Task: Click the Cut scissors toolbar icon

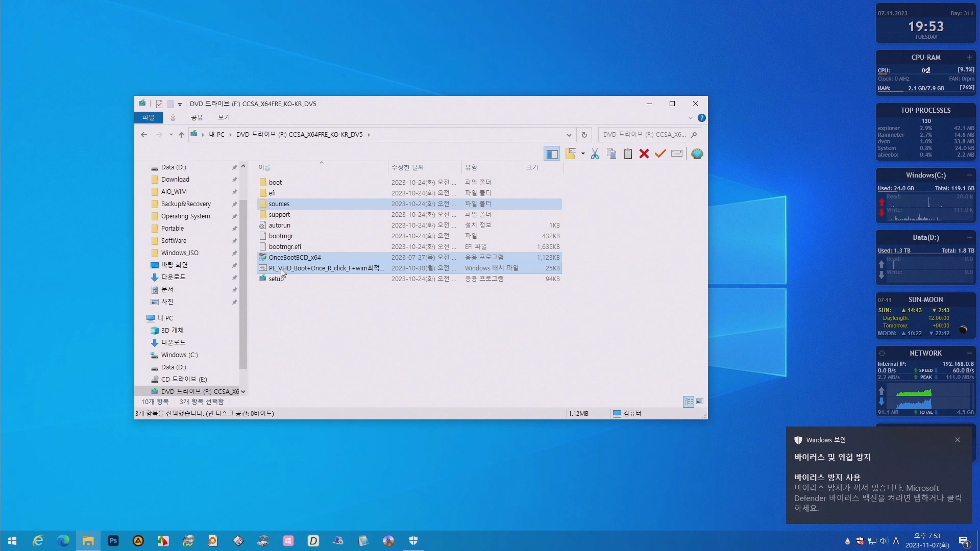Action: (595, 154)
